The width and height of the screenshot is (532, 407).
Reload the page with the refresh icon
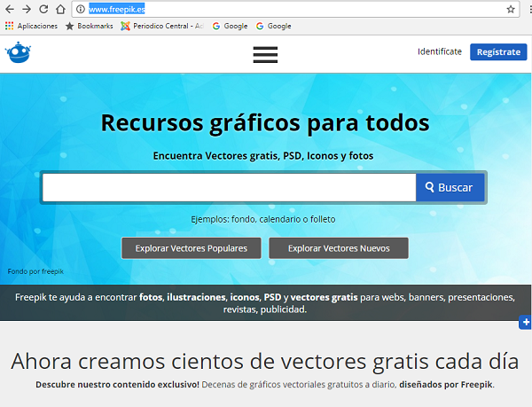[x=43, y=9]
